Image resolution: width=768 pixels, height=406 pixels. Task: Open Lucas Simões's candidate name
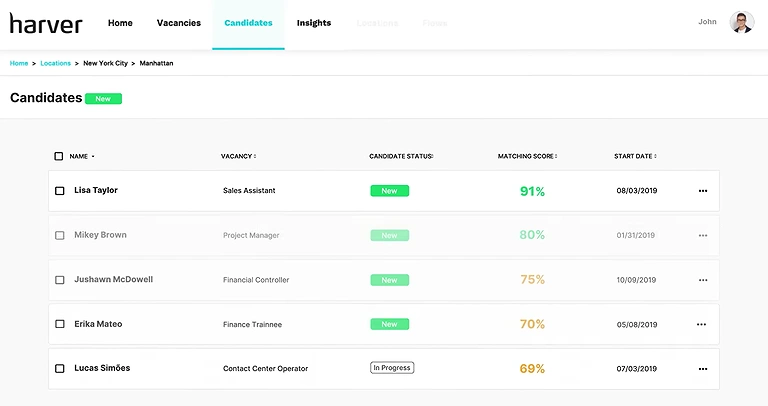102,368
